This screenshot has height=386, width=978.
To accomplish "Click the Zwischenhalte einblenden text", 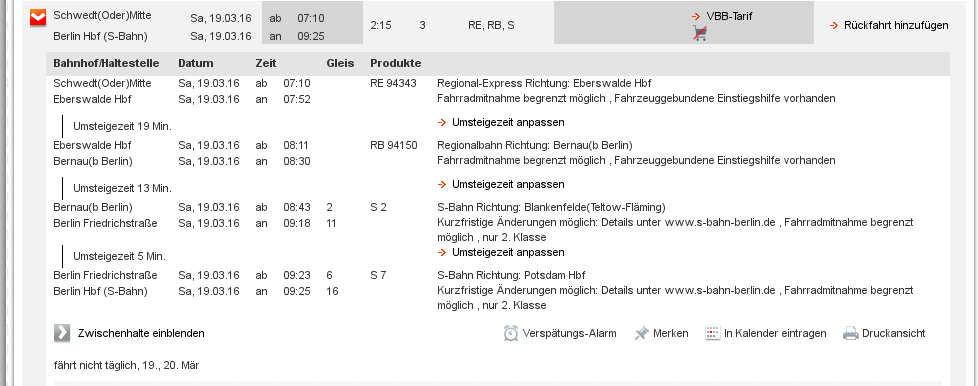I will pos(141,333).
